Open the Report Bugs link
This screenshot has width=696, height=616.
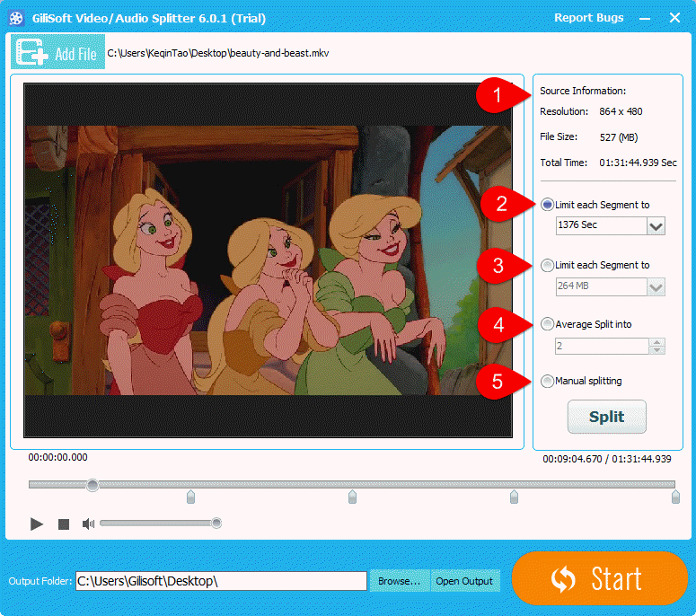tap(588, 18)
